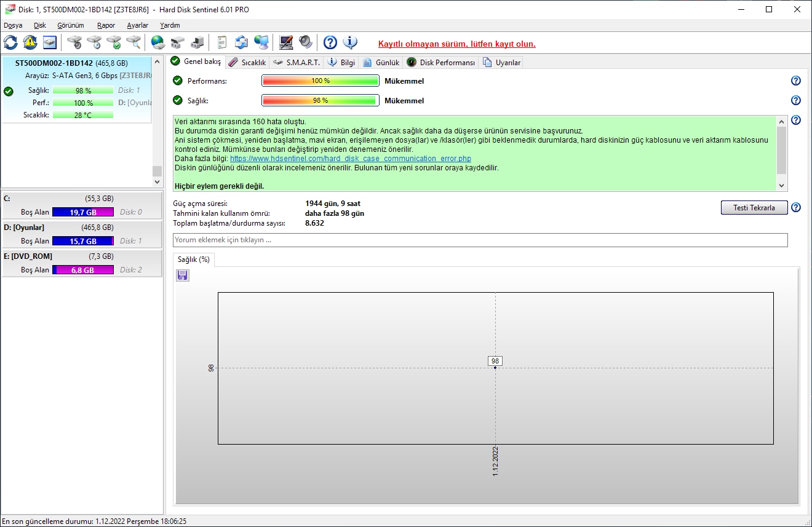
Task: Switch to the Uyarılar tab
Action: 502,62
